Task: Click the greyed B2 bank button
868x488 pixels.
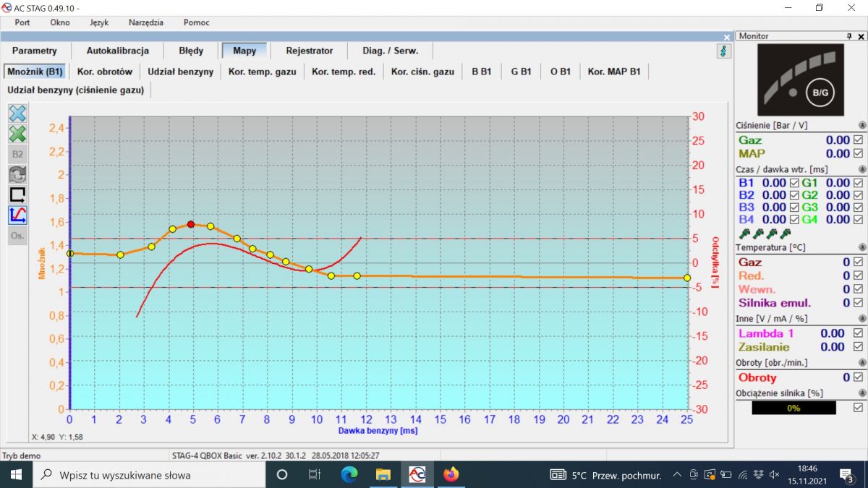Action: pos(17,154)
